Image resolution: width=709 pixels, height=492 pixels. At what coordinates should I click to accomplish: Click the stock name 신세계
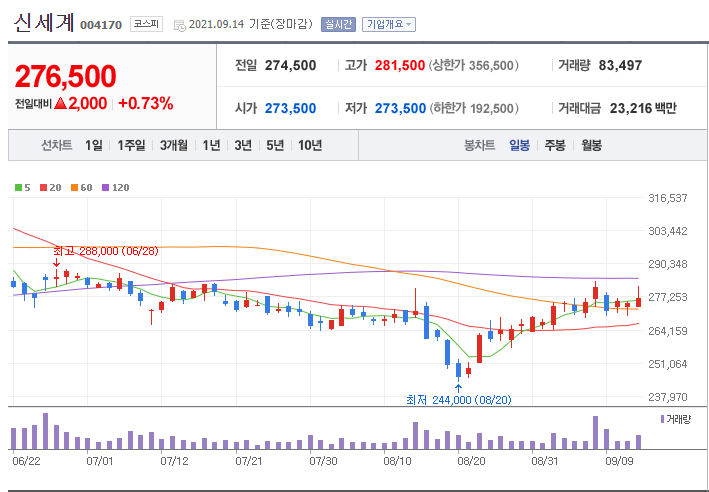(43, 23)
